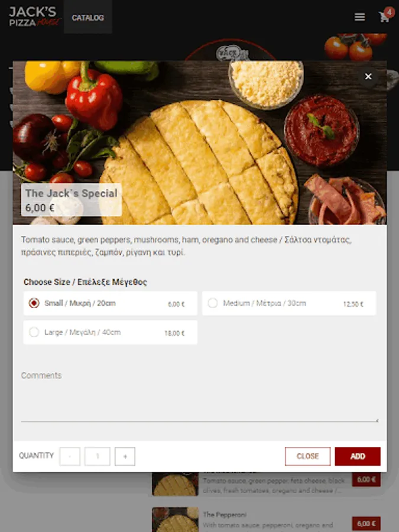Click the quantity number field

[98, 456]
